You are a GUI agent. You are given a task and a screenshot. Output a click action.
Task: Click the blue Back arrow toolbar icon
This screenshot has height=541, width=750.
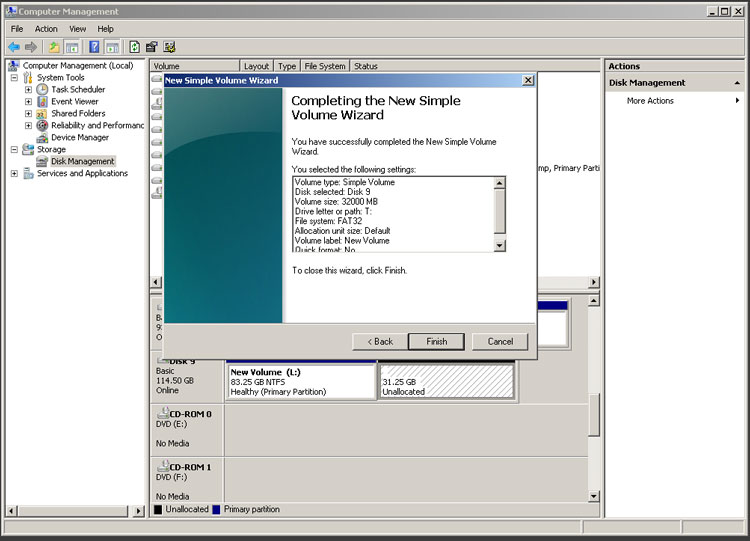(x=14, y=47)
